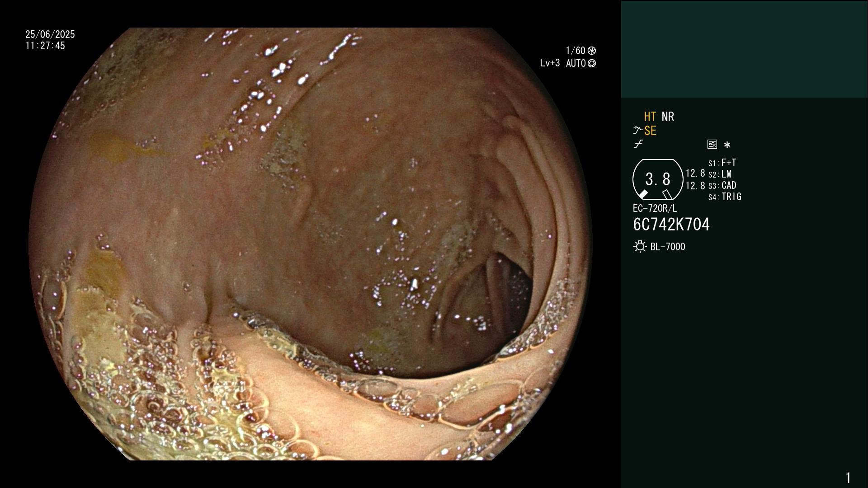This screenshot has height=488, width=868.
Task: Select the NR noise reduction indicator
Action: click(668, 117)
